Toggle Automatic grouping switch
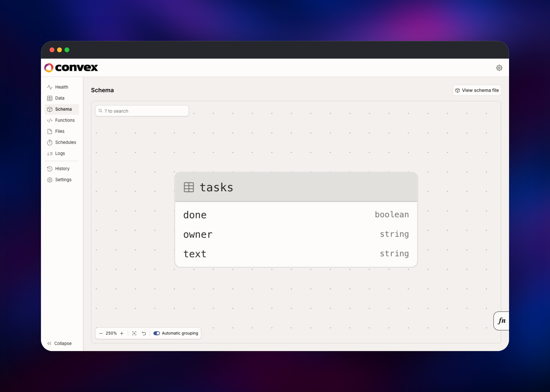Screen dimensions: 550x392 pyautogui.click(x=157, y=333)
